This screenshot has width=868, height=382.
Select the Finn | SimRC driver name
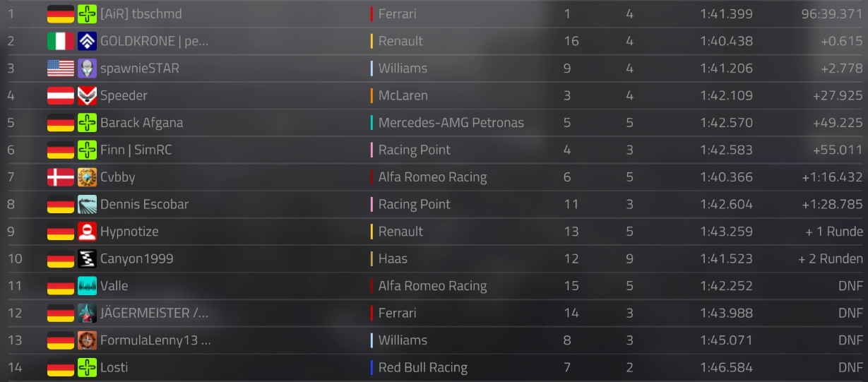coord(136,150)
